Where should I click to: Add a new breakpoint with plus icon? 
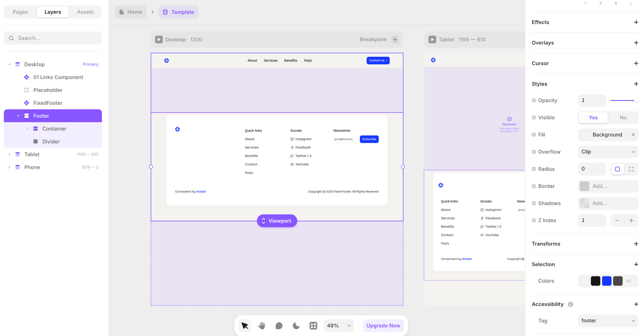click(395, 39)
